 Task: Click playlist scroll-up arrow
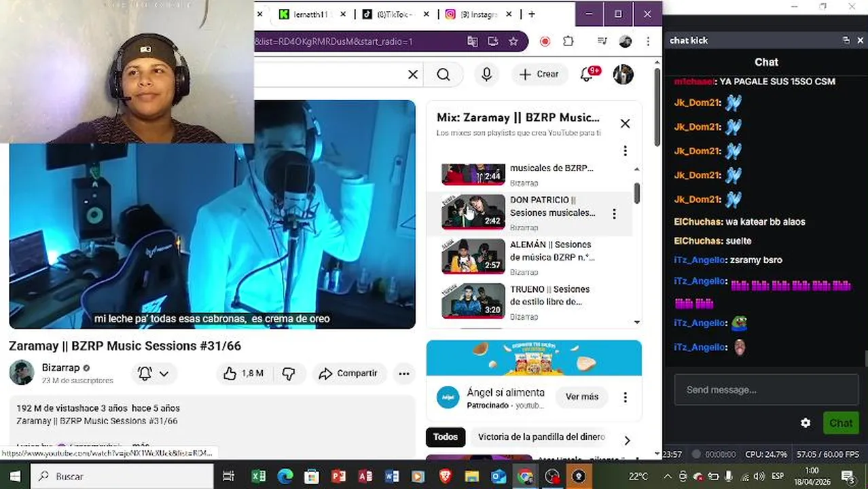(x=636, y=169)
